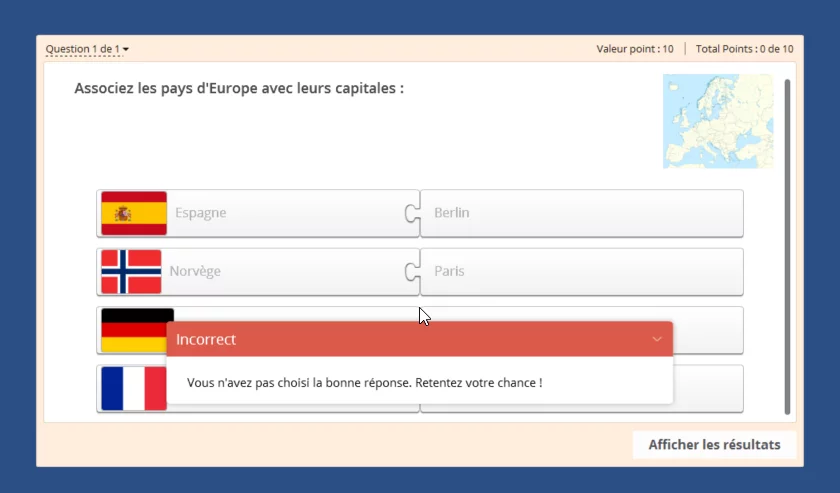Click the puzzle notch on Espagne tile
This screenshot has height=493, width=840.
pos(410,213)
